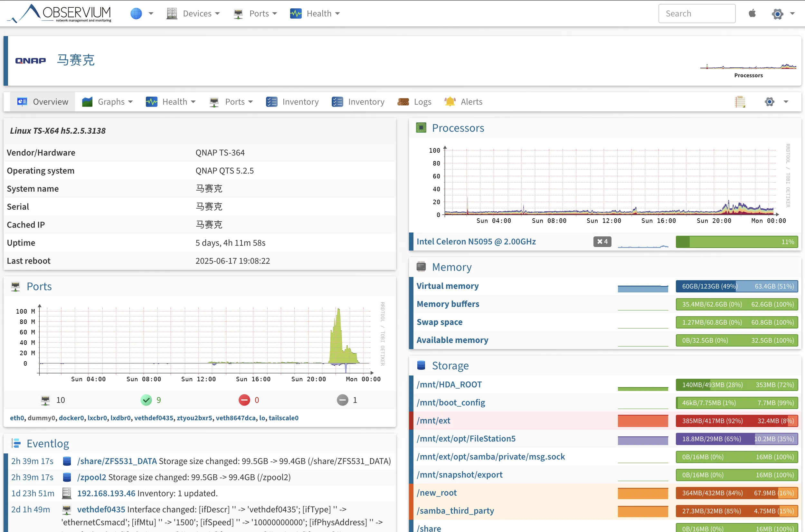
Task: Open the notepad notes icon above Alerts
Action: pos(740,101)
